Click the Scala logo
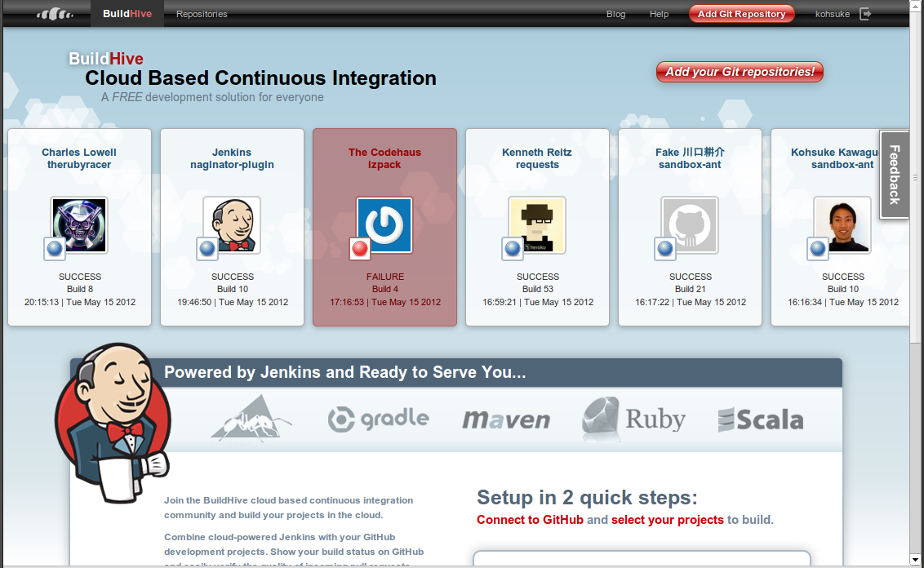 [761, 419]
